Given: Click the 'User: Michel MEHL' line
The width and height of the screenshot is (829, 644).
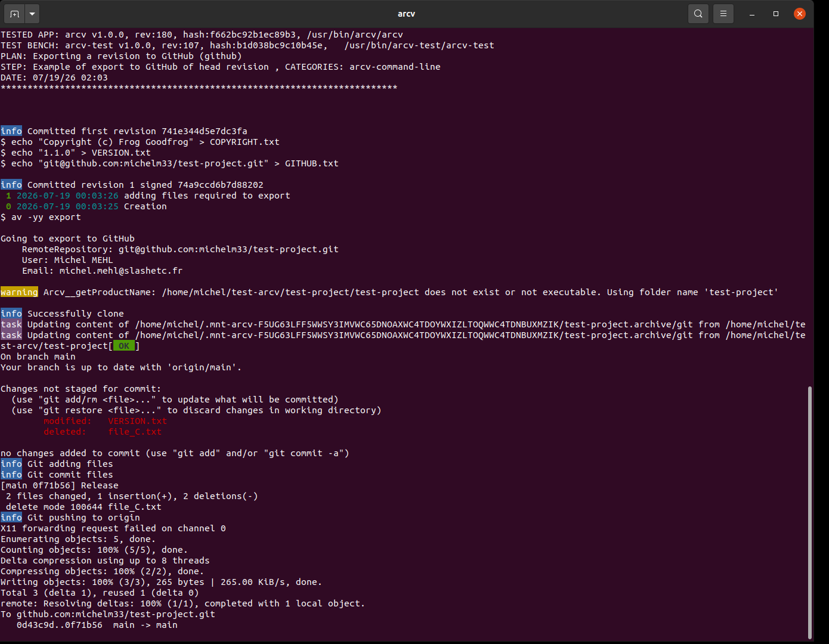Looking at the screenshot, I should point(67,260).
